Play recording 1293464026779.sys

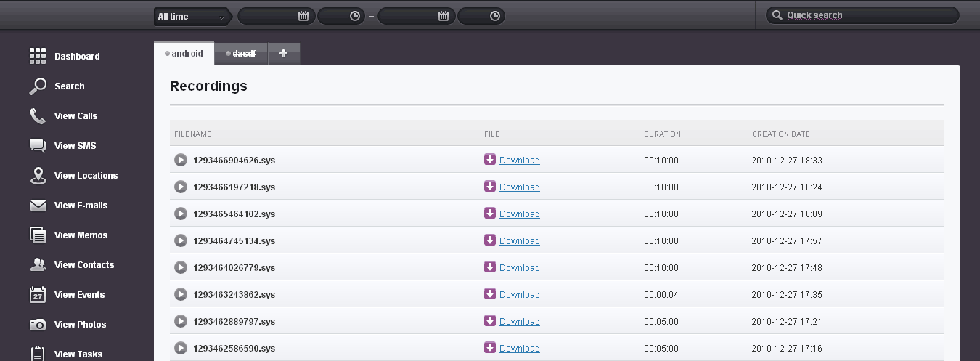(181, 267)
